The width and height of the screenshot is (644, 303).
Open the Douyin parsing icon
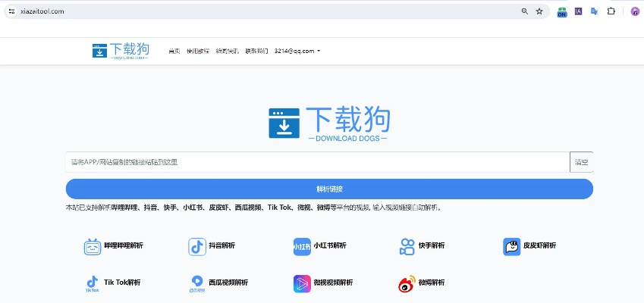pyautogui.click(x=197, y=246)
